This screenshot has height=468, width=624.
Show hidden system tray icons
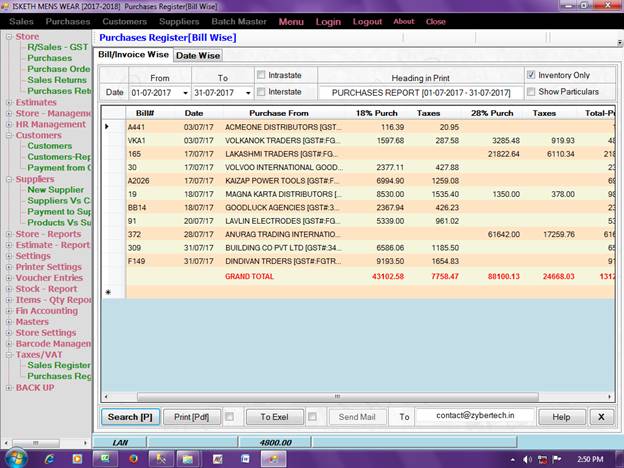(513, 458)
